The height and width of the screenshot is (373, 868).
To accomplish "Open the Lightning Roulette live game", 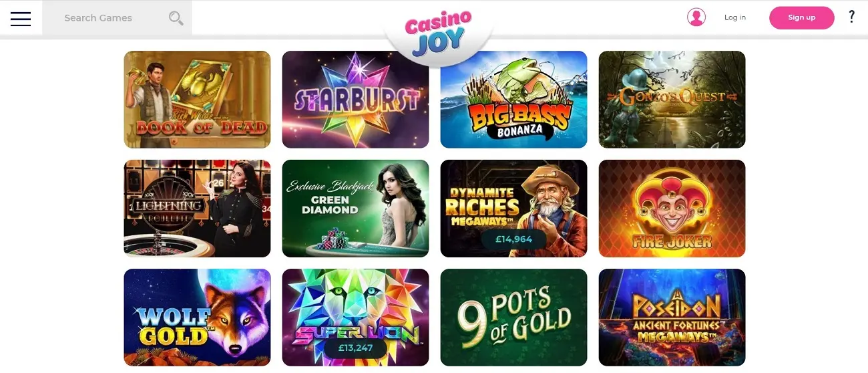I will 197,209.
